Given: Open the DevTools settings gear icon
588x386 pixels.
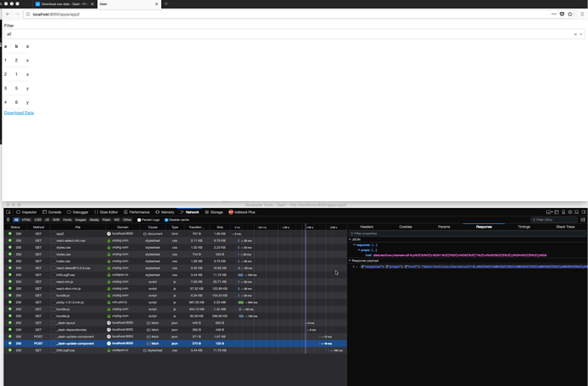Looking at the screenshot, I should [x=570, y=212].
